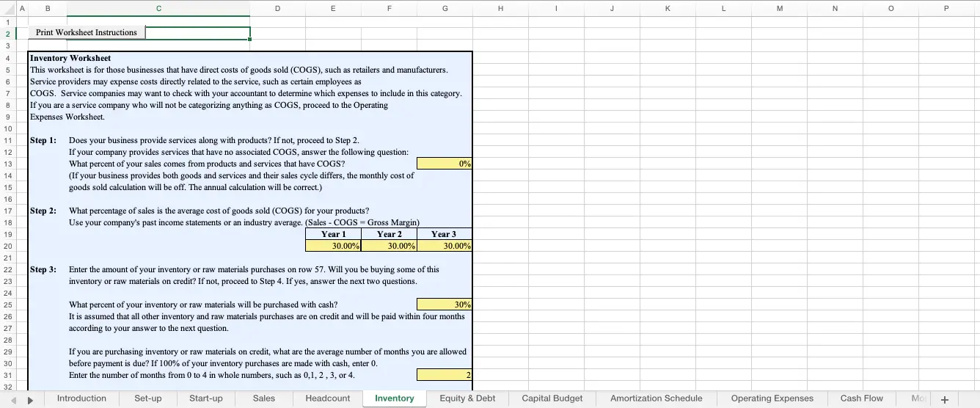
Task: Click the select-all corner triangle
Action: (7, 9)
